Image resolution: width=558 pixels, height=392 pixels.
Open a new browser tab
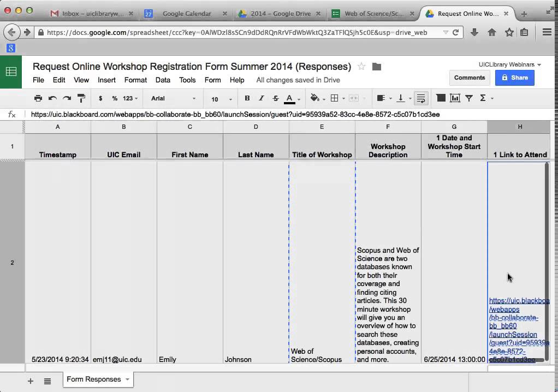(524, 14)
